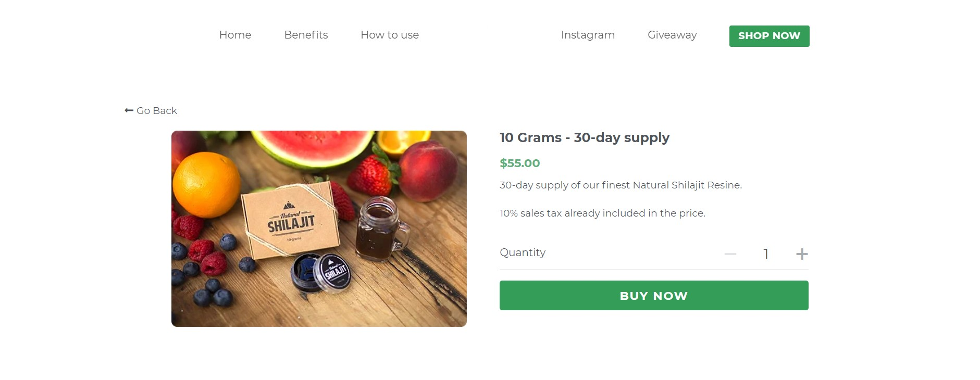Click the minus icon to decrease quantity
Image resolution: width=980 pixels, height=380 pixels.
click(730, 254)
